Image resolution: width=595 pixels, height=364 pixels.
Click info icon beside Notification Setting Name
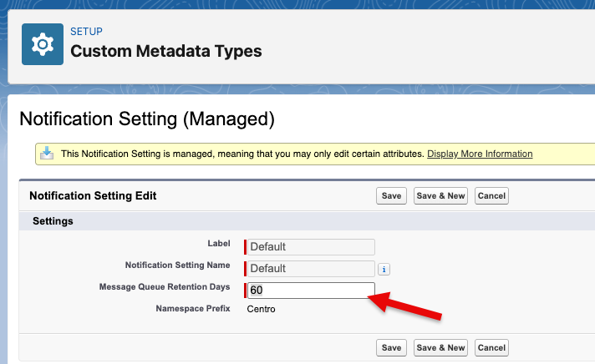tap(384, 269)
